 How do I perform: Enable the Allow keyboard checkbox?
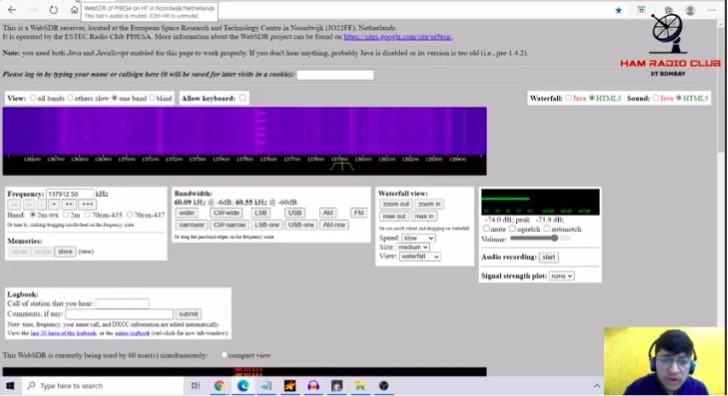(x=242, y=98)
